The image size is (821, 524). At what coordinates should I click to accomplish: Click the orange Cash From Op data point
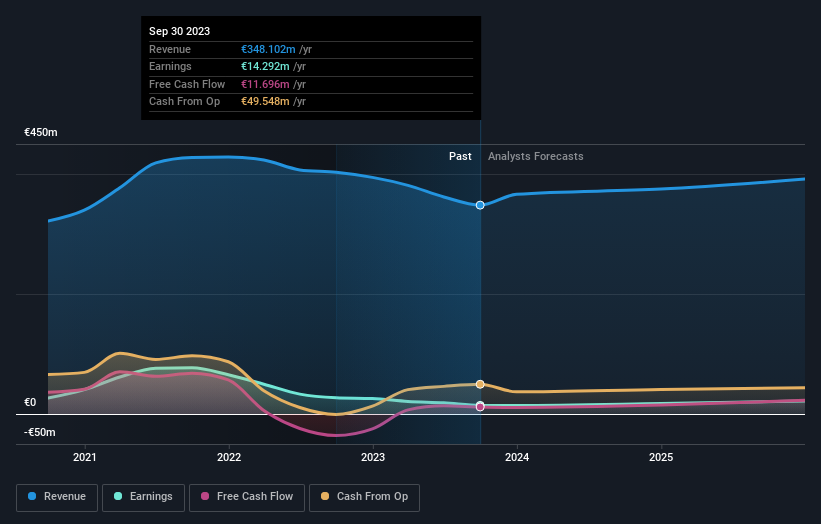(x=480, y=384)
